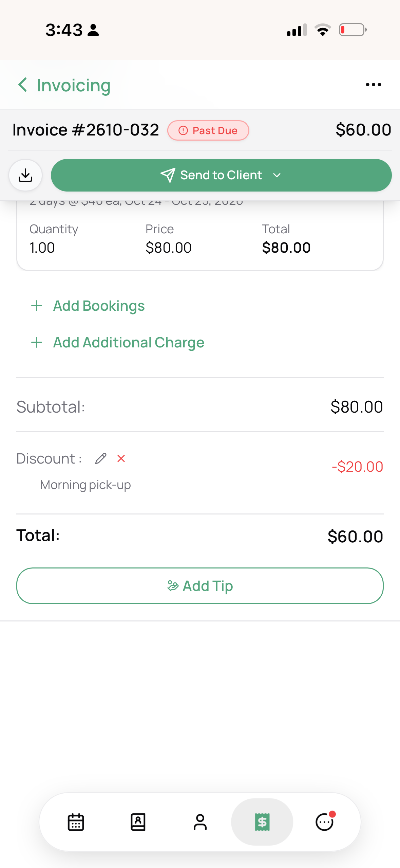400x868 pixels.
Task: Open the three-dot more options menu
Action: click(x=373, y=85)
